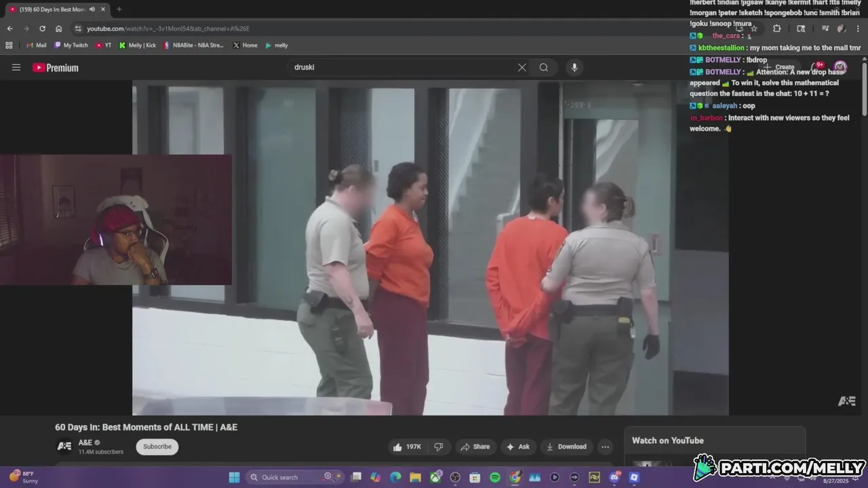Screen dimensions: 868x488
Task: Open the Windows Start button
Action: [234, 477]
